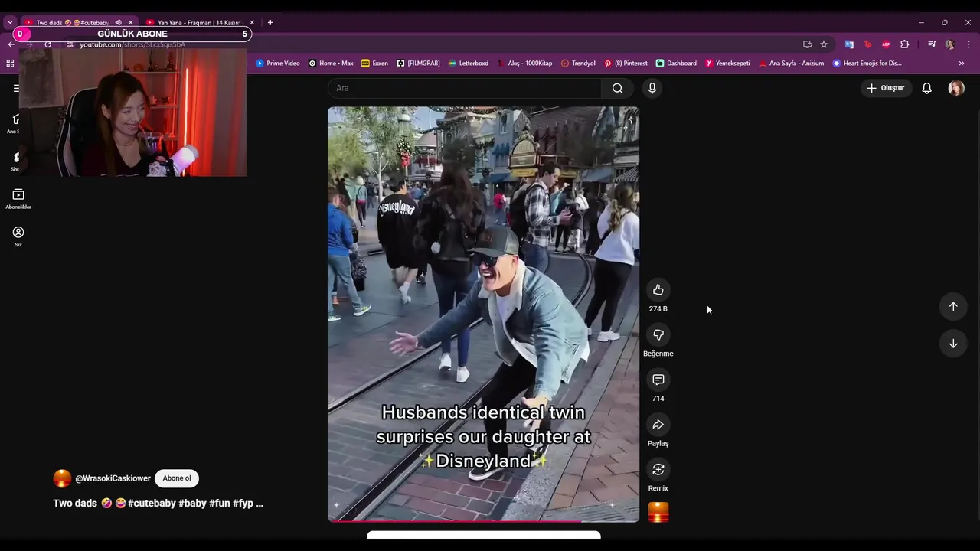
Task: Open the media controls icon in Chrome
Action: click(932, 44)
